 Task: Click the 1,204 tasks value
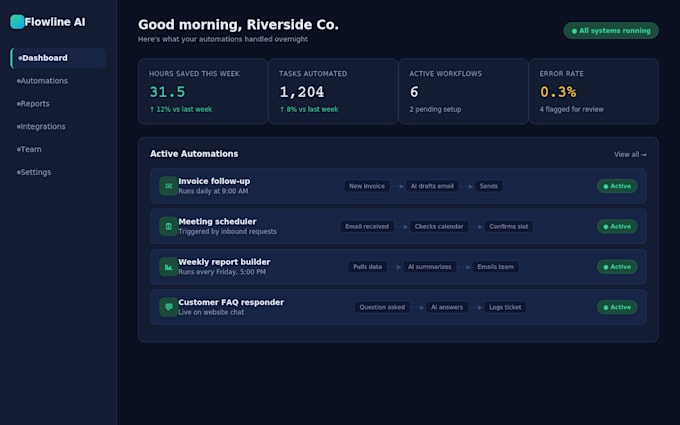pos(302,92)
